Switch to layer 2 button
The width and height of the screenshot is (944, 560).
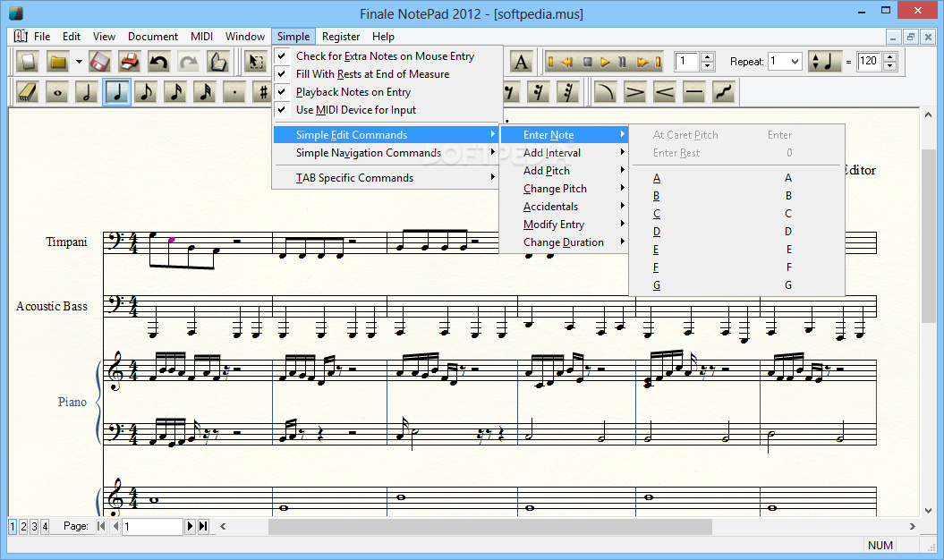pyautogui.click(x=23, y=527)
